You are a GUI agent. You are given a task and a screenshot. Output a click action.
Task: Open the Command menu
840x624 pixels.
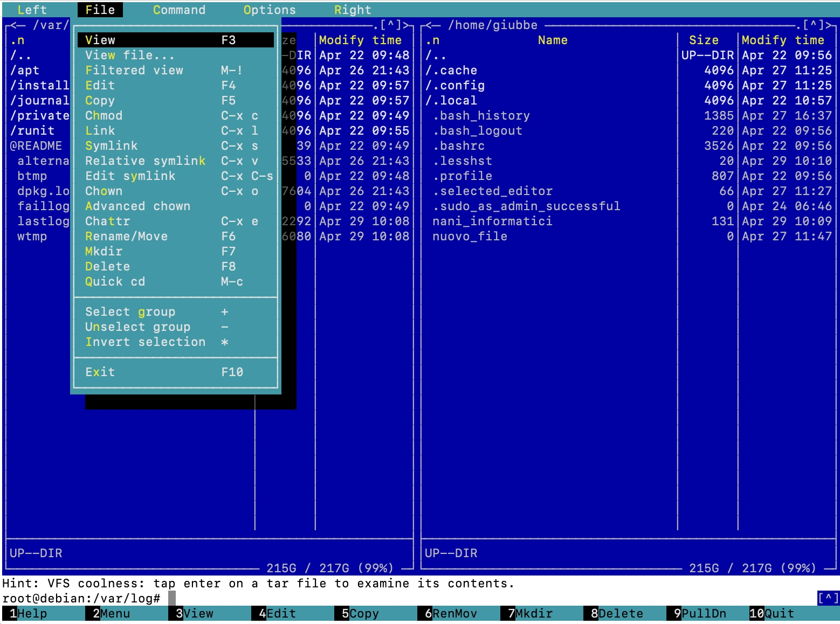pyautogui.click(x=179, y=9)
